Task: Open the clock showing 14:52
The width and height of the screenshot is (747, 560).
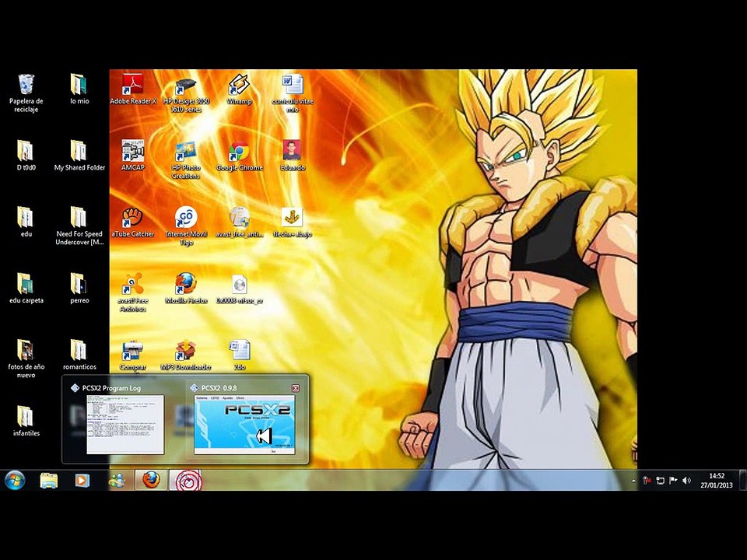Action: coord(716,481)
